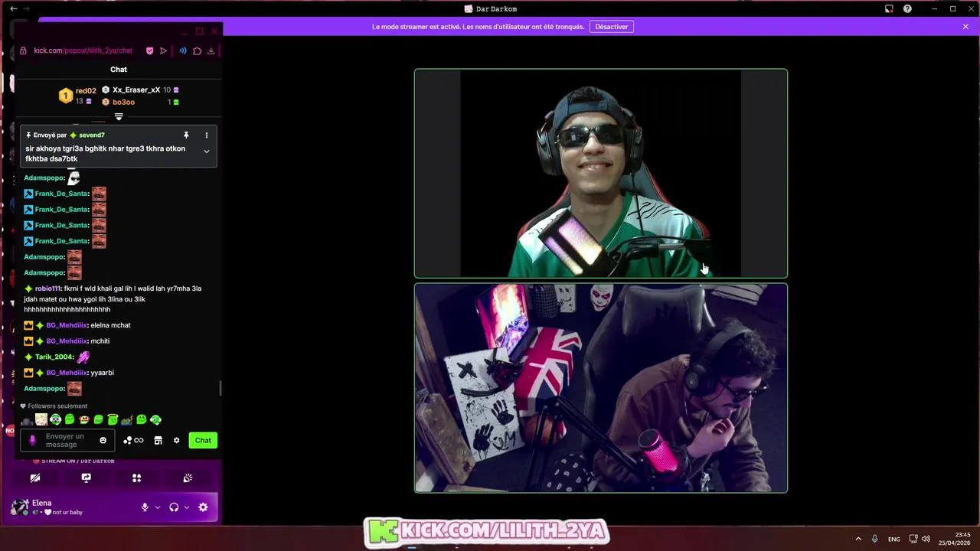Expand the pinned message chevron
This screenshot has height=551, width=980.
[206, 152]
